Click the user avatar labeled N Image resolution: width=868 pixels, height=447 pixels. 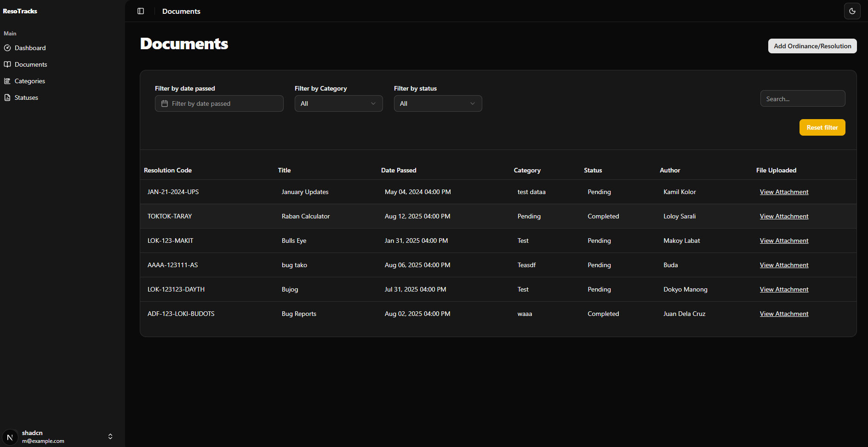(10, 437)
